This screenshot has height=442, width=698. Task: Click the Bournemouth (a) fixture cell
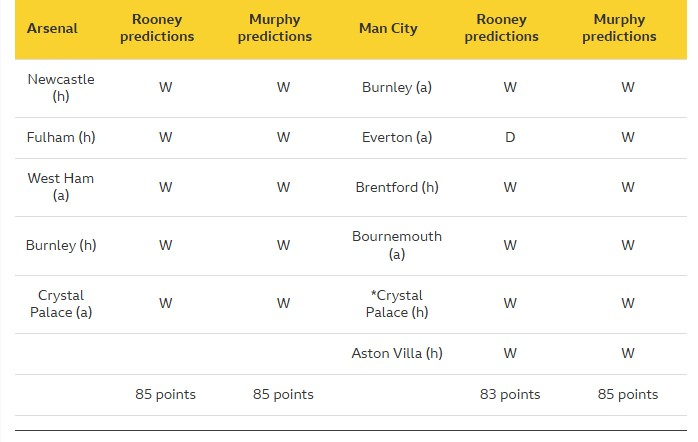click(x=397, y=245)
